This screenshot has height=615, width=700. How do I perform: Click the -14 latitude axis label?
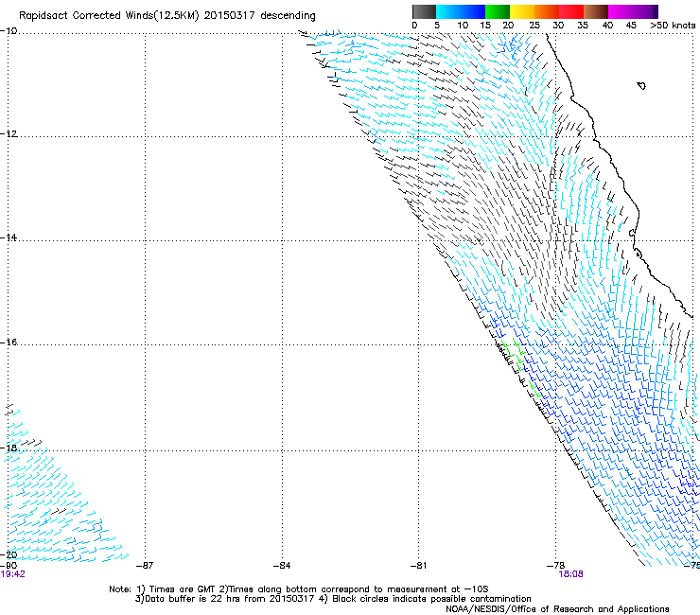(x=9, y=237)
